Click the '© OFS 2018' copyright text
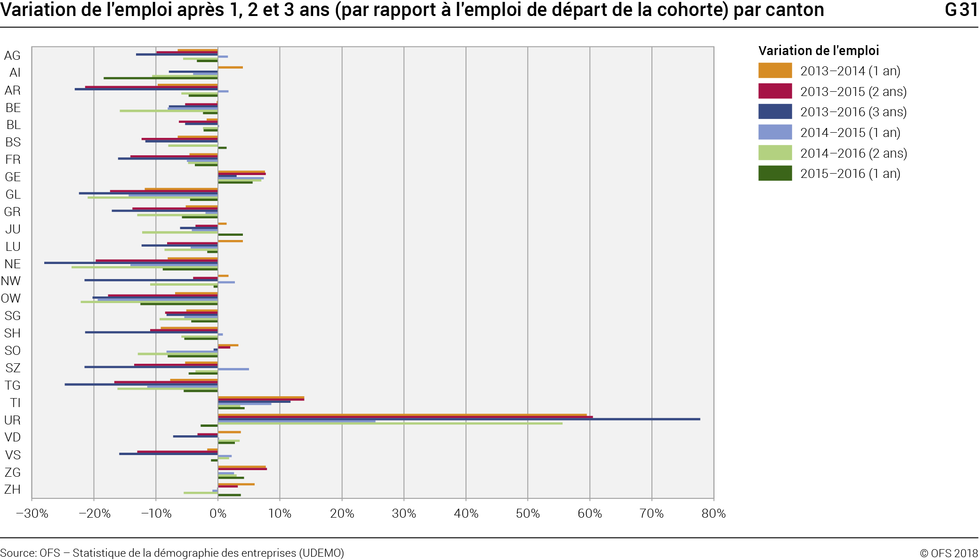 pos(949,553)
